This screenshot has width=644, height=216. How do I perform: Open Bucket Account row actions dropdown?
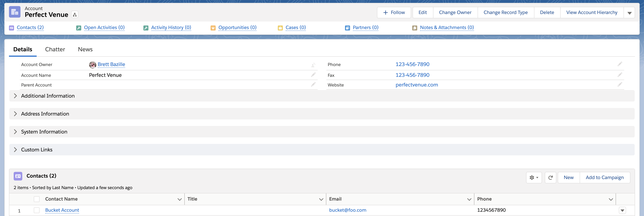click(x=622, y=210)
